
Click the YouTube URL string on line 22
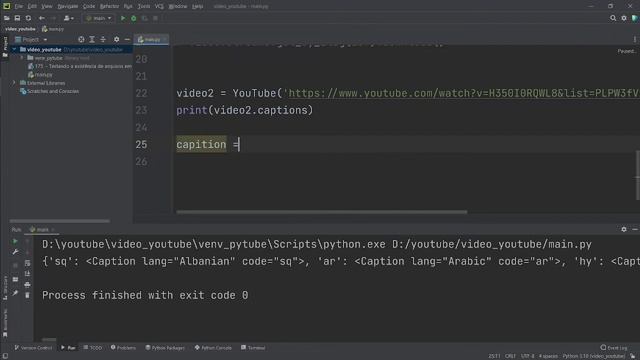pyautogui.click(x=461, y=93)
